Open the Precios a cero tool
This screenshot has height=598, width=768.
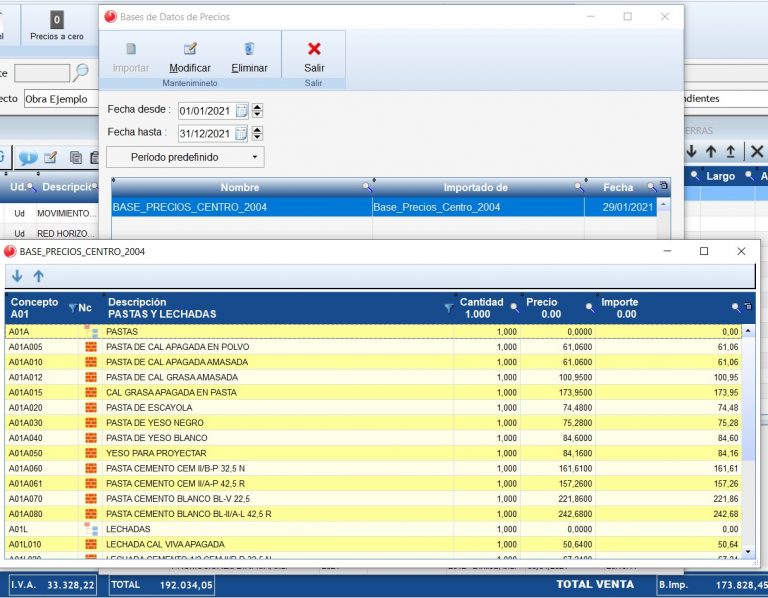[x=57, y=26]
